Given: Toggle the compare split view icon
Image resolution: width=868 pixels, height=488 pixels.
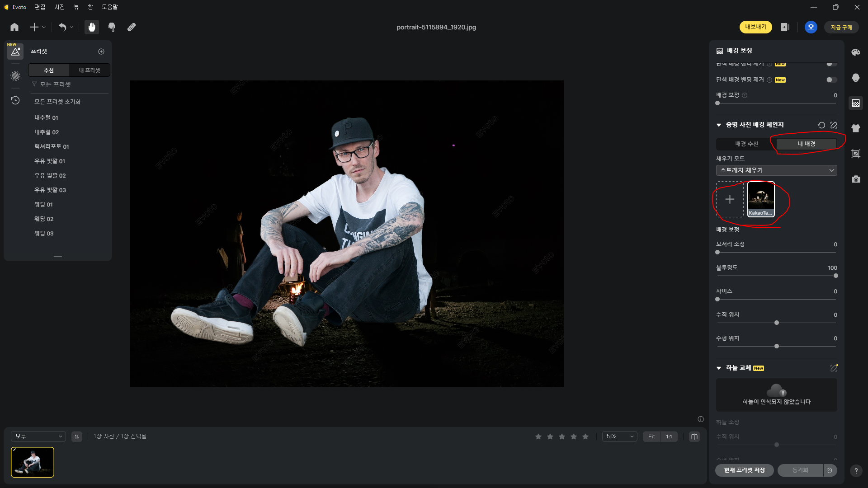Looking at the screenshot, I should click(x=694, y=436).
